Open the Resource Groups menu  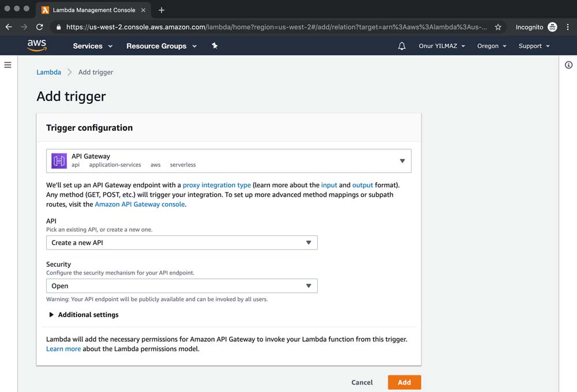coord(162,46)
